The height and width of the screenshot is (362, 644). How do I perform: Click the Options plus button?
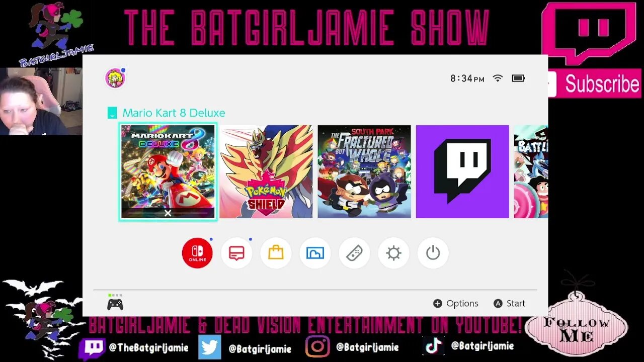pos(456,303)
